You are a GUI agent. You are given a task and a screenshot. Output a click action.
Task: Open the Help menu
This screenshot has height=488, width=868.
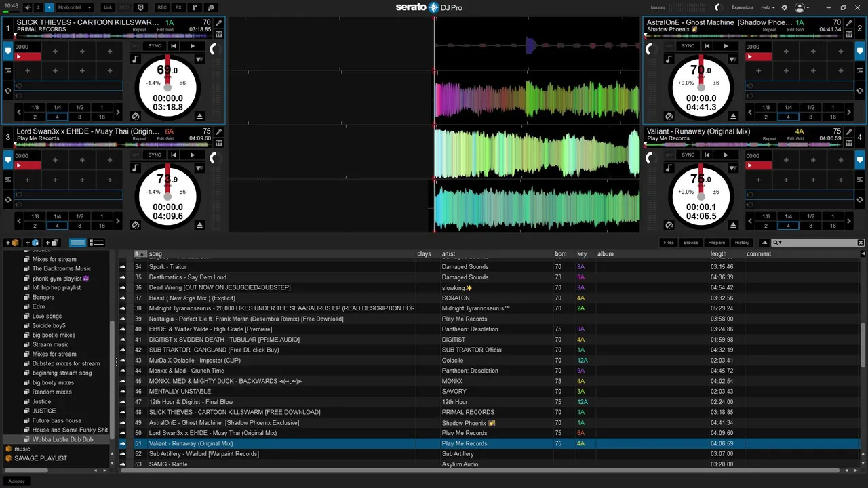point(768,7)
